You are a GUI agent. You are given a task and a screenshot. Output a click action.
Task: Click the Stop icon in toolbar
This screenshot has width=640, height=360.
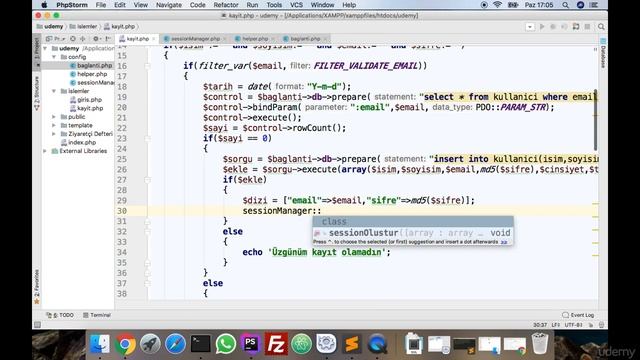coord(587,27)
